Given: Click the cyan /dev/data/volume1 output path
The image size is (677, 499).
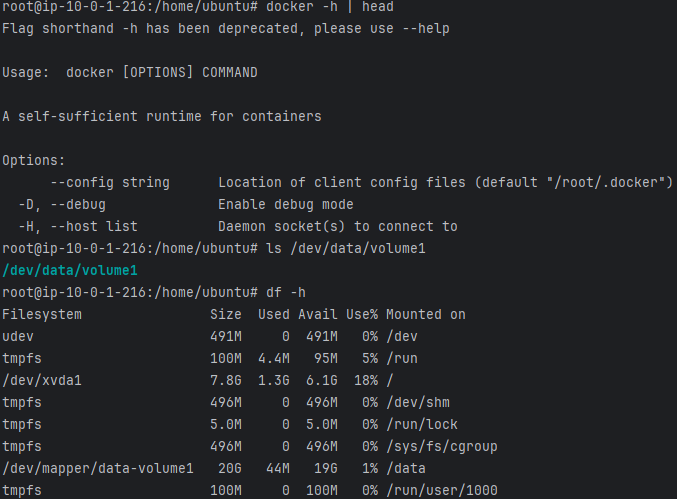Looking at the screenshot, I should [x=70, y=271].
